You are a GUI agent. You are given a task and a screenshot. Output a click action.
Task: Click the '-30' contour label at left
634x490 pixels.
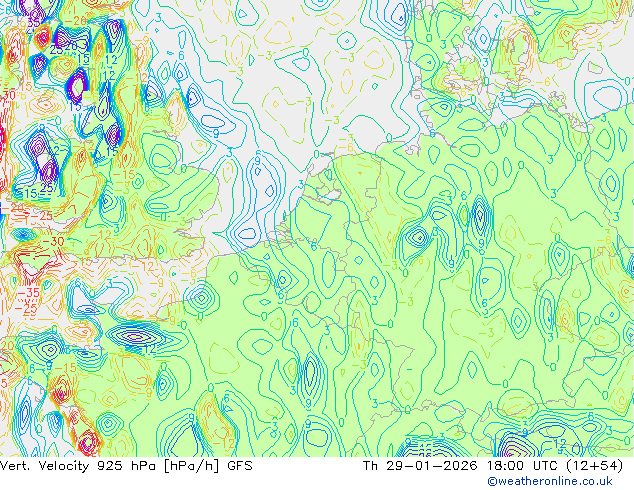pos(53,242)
